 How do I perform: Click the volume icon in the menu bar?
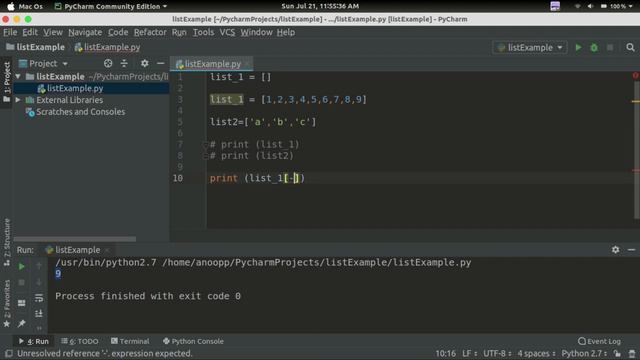coord(590,6)
